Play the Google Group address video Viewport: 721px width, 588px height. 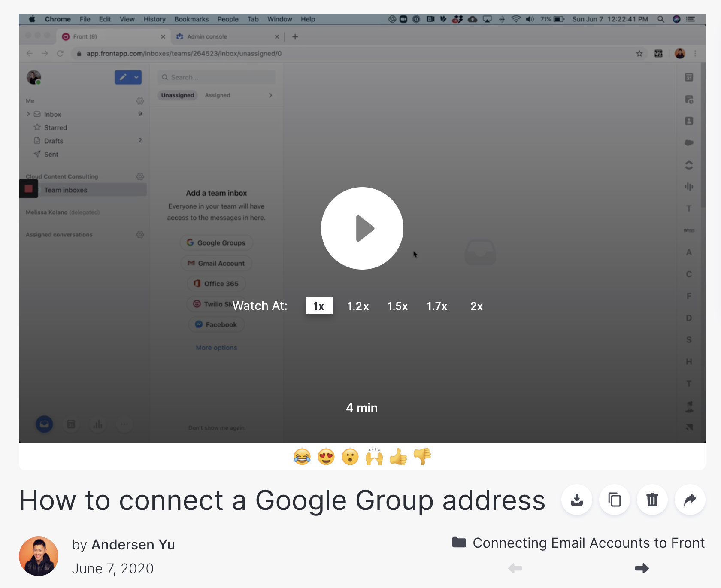coord(362,228)
